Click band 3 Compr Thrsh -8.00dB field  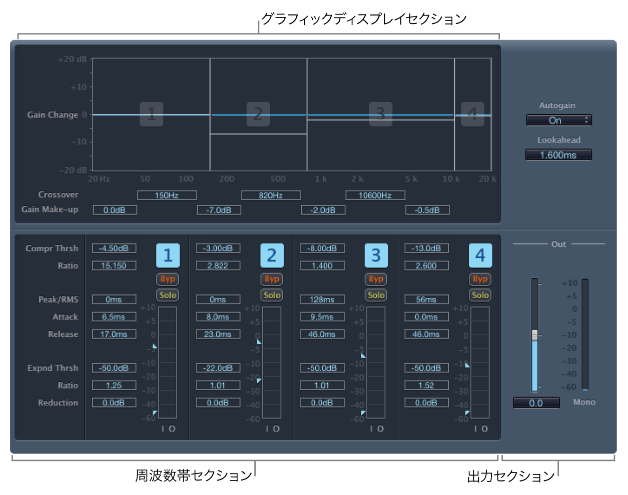click(322, 248)
